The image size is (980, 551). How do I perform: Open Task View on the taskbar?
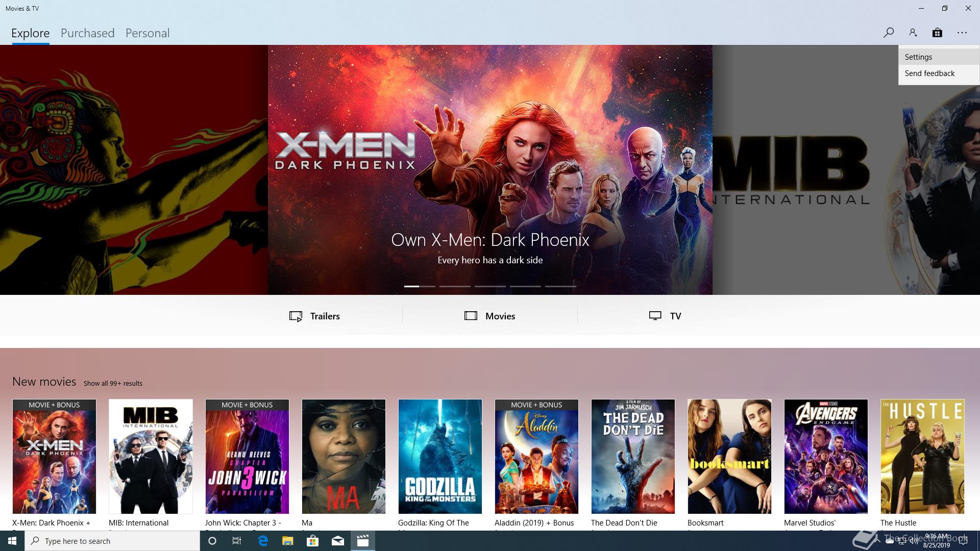(237, 541)
